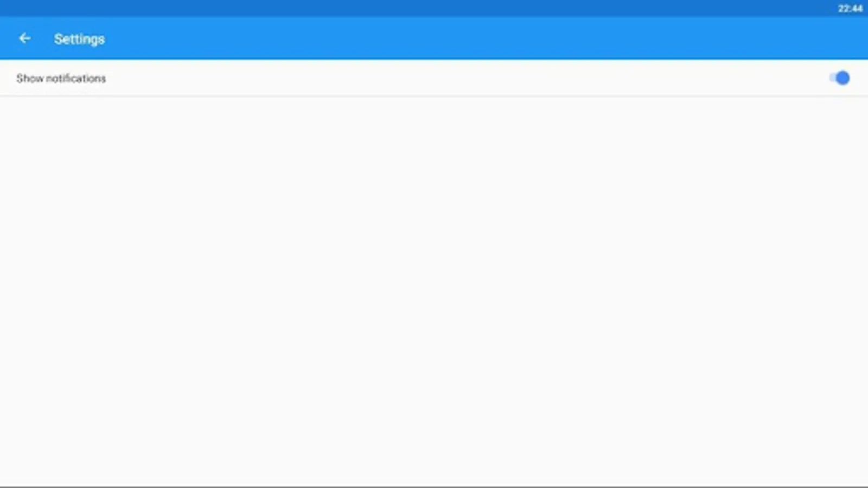Screen dimensions: 868x488
Task: Click the 22:44 clock in status bar
Action: (x=850, y=8)
